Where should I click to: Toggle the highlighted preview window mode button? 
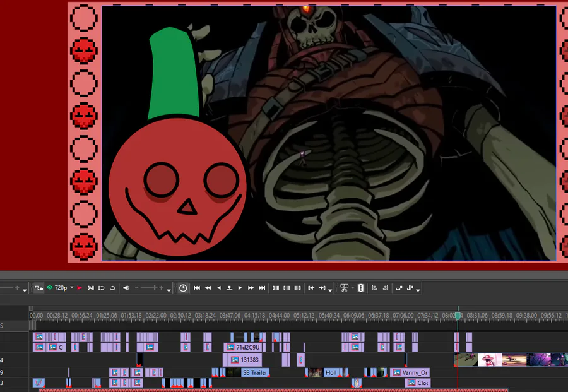[x=38, y=288]
